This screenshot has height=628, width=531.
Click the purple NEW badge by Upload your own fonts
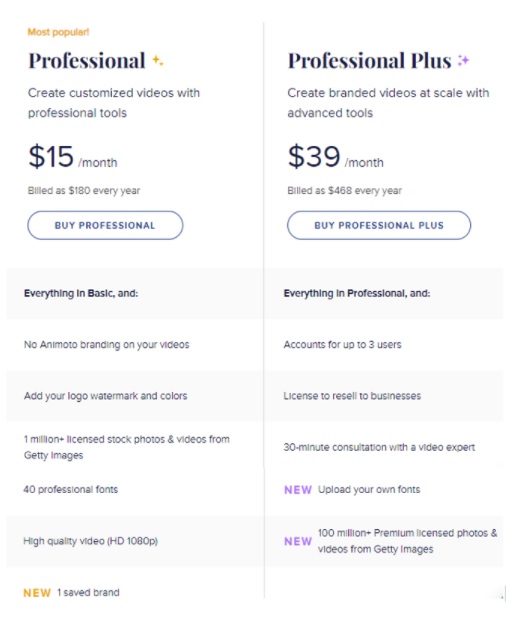coord(298,490)
